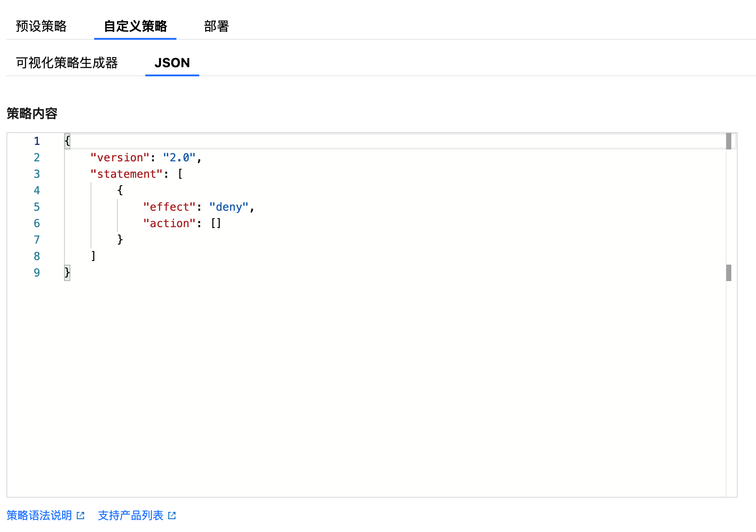
Task: Click line number 1 in the gutter
Action: point(37,141)
